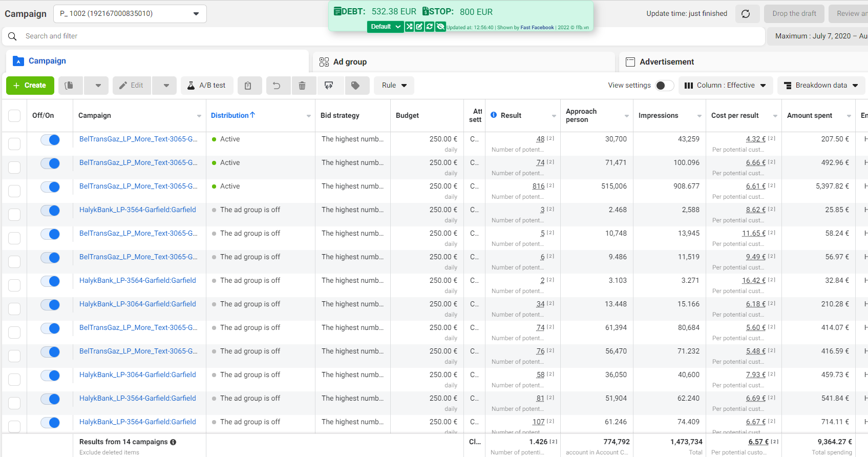Click the date range Maximum: July 7, 2020
This screenshot has height=457, width=868.
(x=818, y=36)
